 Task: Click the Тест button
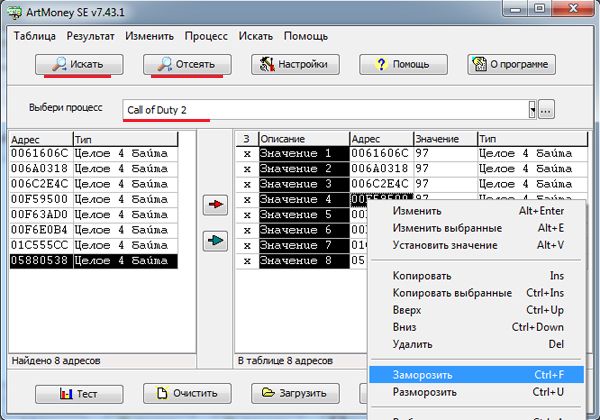pyautogui.click(x=79, y=394)
